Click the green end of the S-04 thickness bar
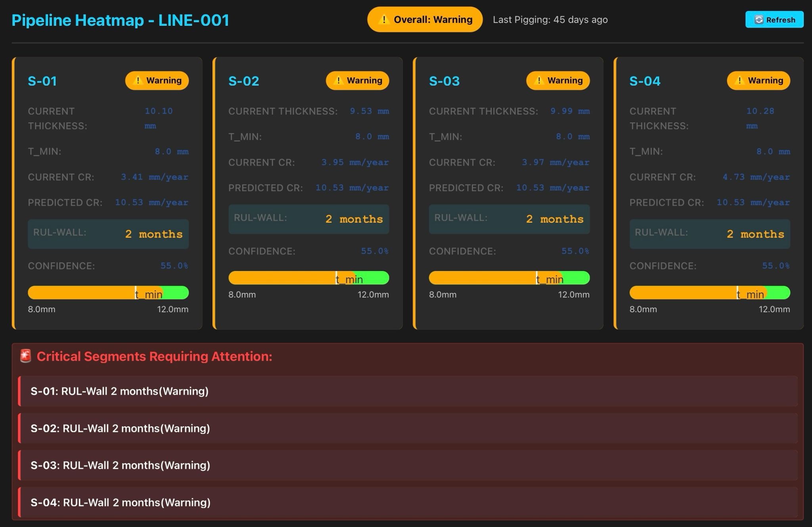The width and height of the screenshot is (812, 527). (x=779, y=292)
